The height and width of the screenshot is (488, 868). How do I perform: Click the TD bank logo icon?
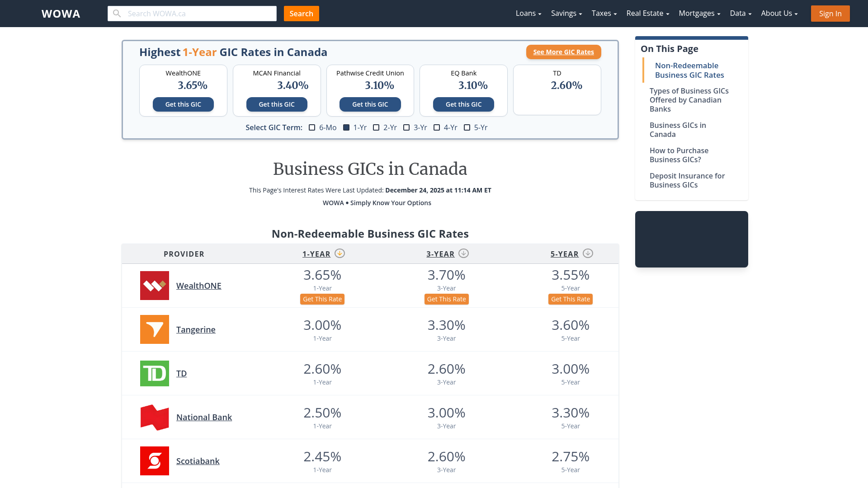click(154, 373)
